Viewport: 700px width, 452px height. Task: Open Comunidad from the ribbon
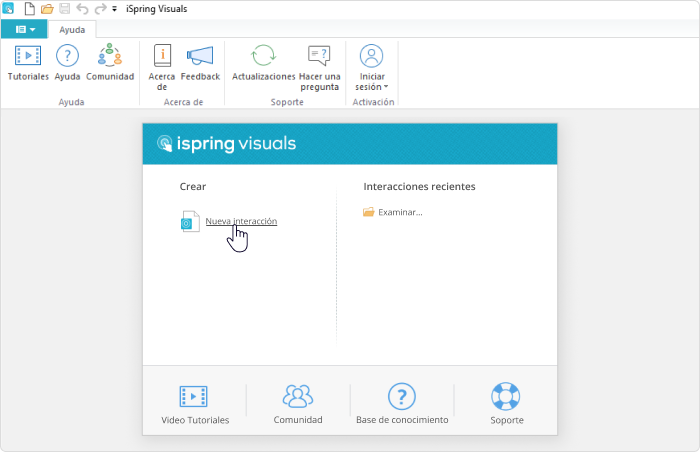coord(110,63)
